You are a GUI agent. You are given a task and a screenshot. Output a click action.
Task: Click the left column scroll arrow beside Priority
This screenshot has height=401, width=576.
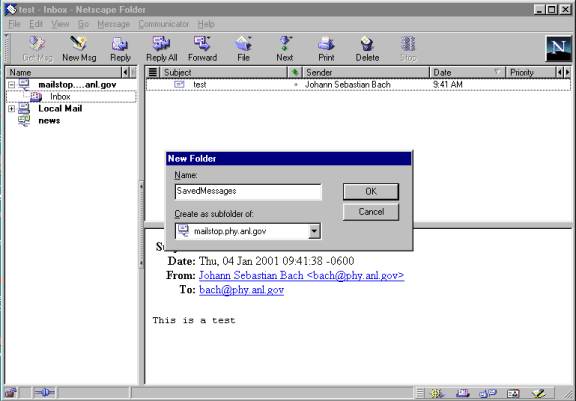pyautogui.click(x=560, y=72)
